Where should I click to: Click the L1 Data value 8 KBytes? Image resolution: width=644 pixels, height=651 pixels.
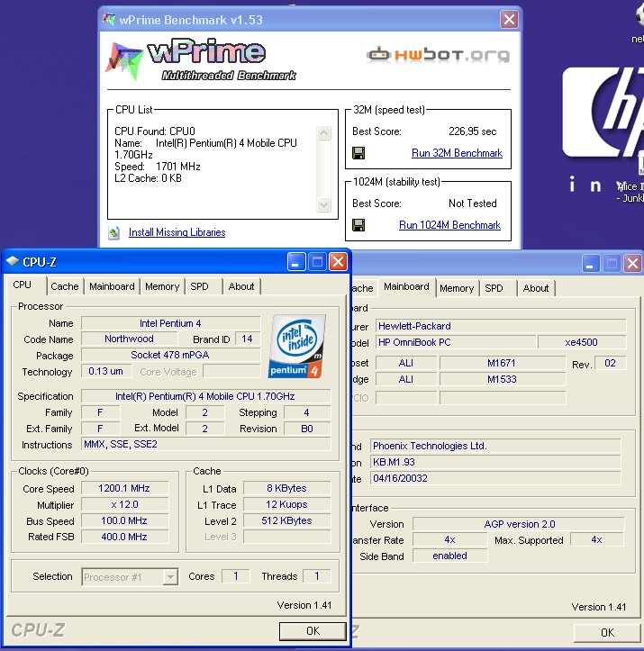pyautogui.click(x=286, y=488)
